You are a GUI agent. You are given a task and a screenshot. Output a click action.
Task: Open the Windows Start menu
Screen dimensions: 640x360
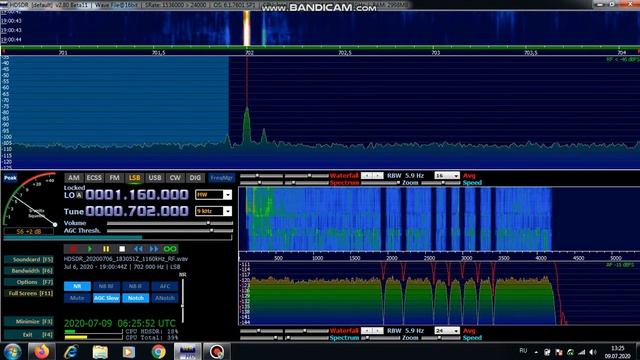pyautogui.click(x=12, y=351)
